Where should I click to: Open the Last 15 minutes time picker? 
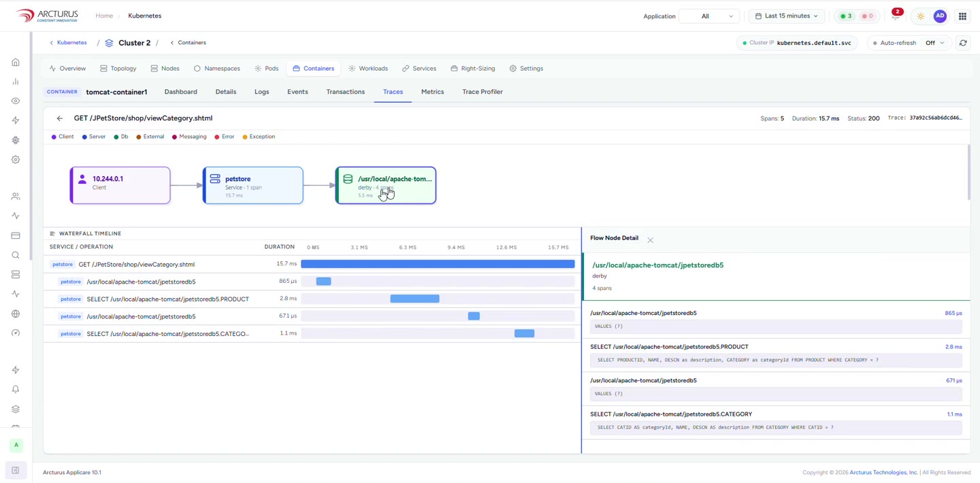point(787,16)
